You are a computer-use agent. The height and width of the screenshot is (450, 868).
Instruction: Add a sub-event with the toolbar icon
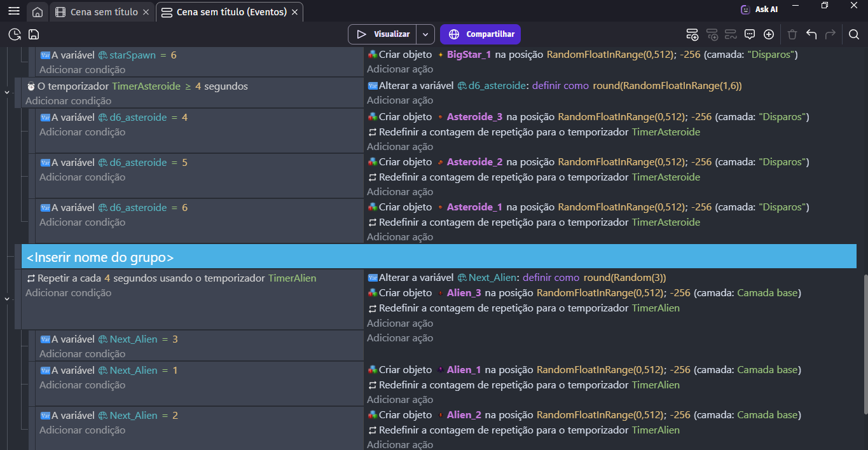[x=712, y=34]
